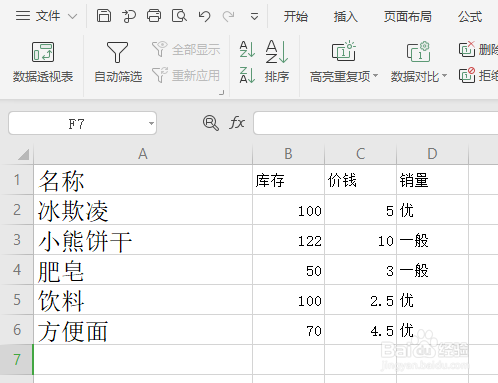Select column C header

[360, 154]
